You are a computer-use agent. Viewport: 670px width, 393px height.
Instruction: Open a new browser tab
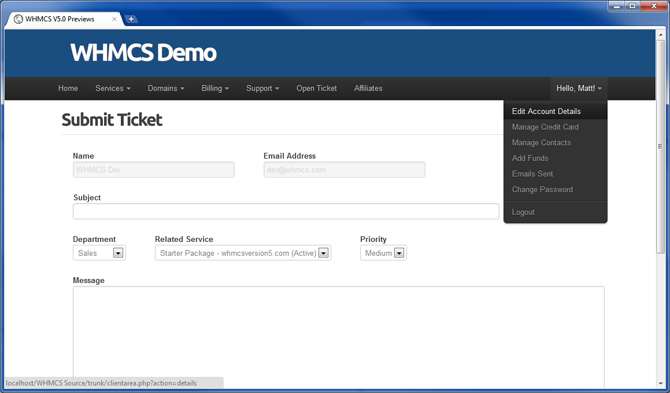tap(131, 19)
